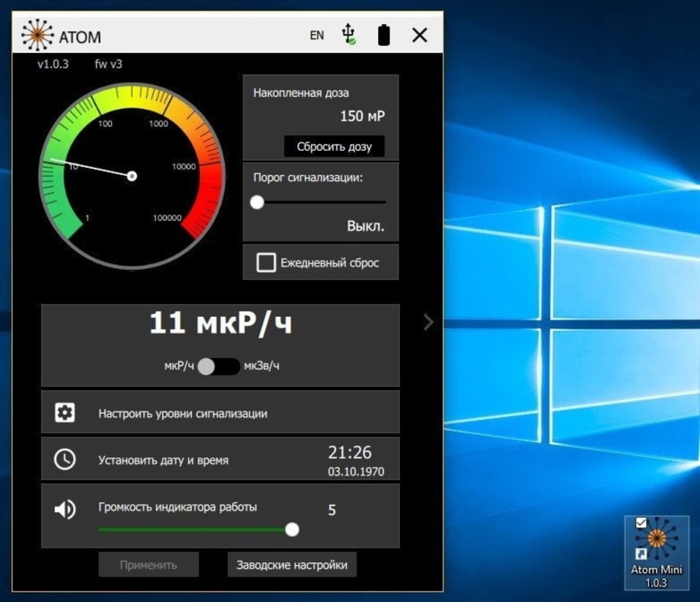Click the firmware label fw v3
Image resolution: width=700 pixels, height=602 pixels.
point(108,64)
